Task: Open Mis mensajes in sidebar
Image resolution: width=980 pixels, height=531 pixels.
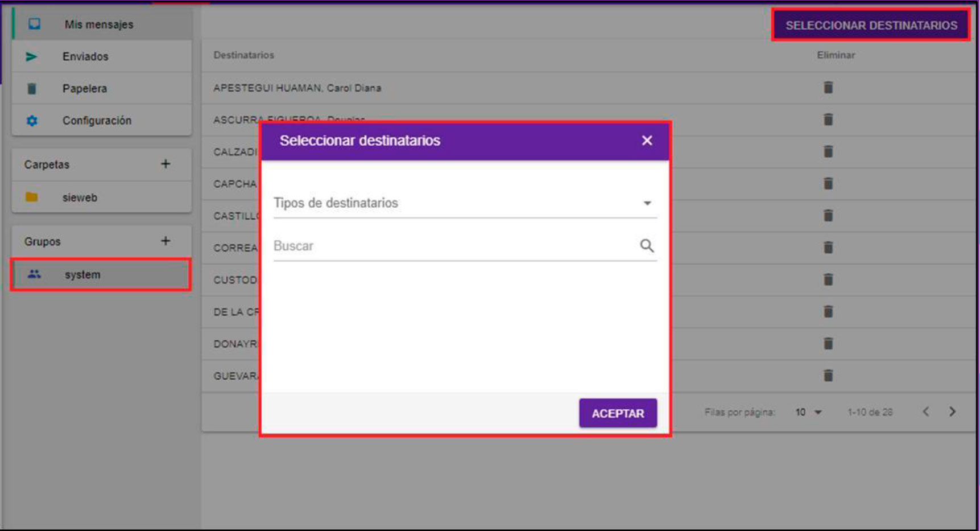Action: pyautogui.click(x=98, y=24)
